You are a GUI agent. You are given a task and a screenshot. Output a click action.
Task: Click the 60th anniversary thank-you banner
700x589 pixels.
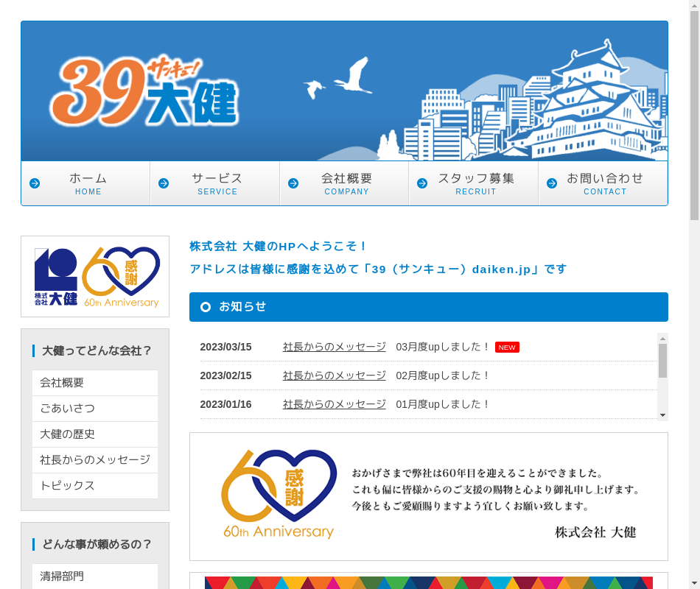(429, 496)
